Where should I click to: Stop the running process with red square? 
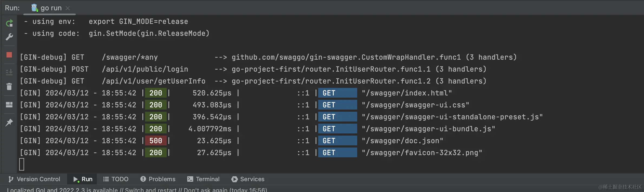point(9,55)
